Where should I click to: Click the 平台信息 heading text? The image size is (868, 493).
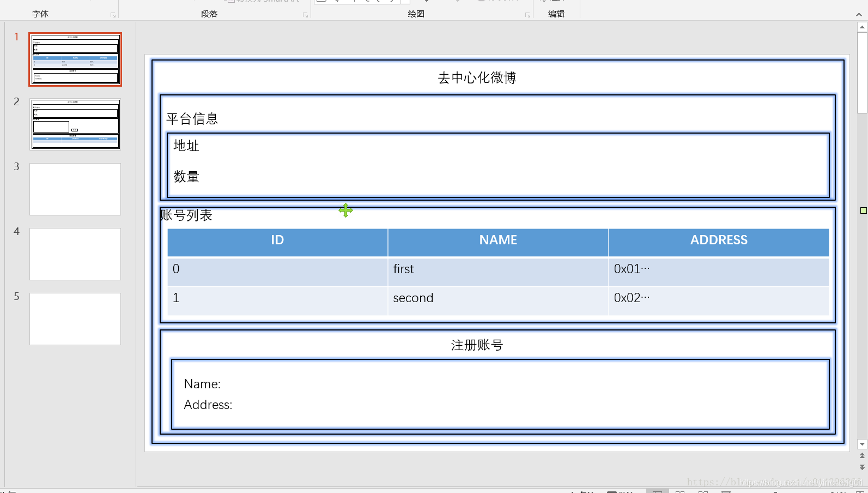192,119
